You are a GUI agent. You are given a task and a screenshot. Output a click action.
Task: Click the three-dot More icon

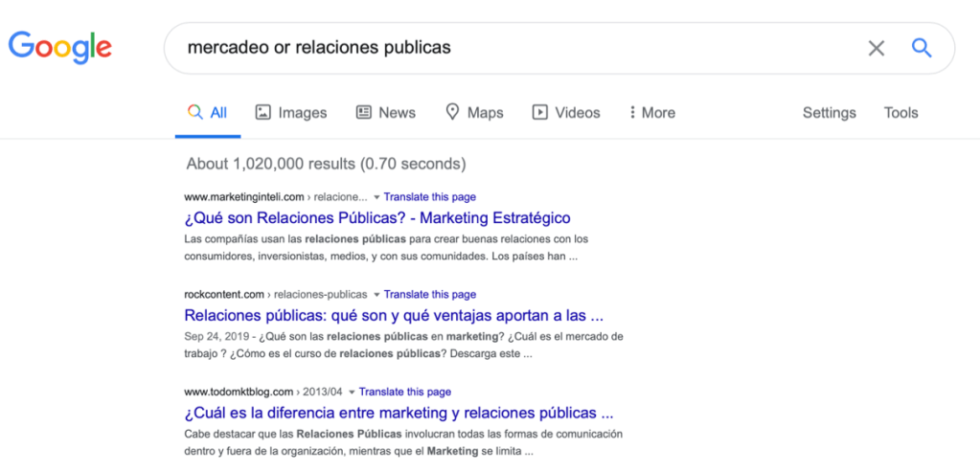632,113
